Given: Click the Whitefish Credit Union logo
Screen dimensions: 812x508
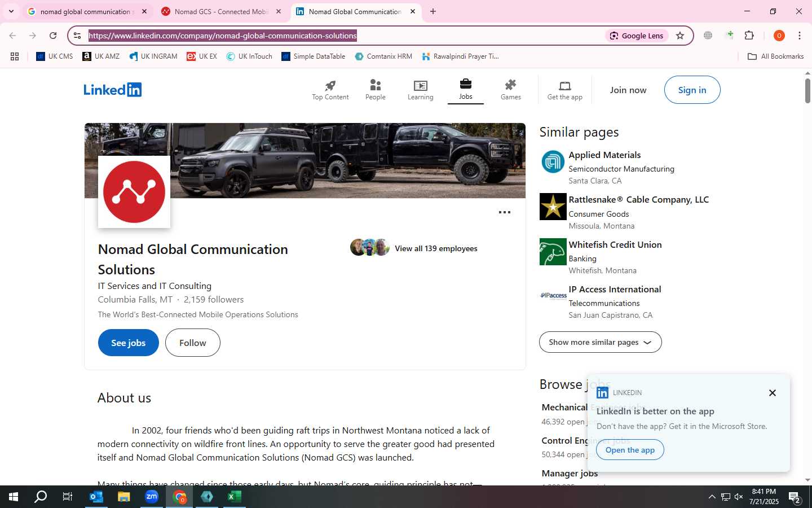Looking at the screenshot, I should [x=553, y=252].
